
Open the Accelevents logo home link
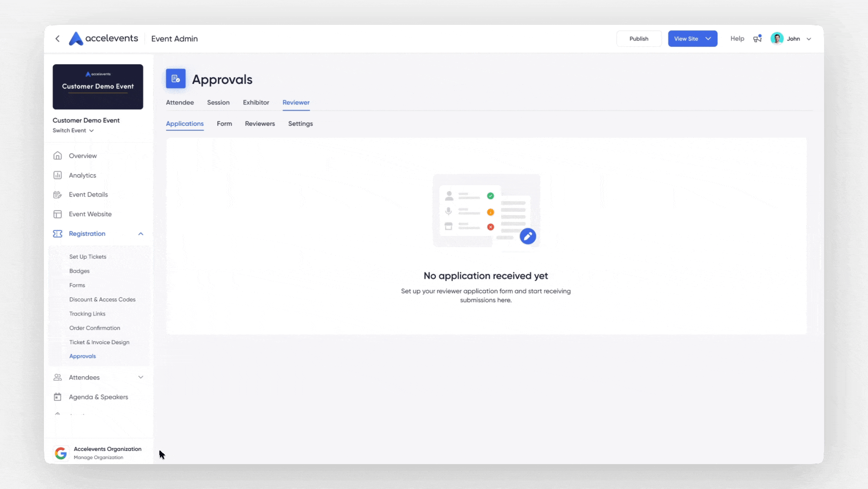[103, 38]
